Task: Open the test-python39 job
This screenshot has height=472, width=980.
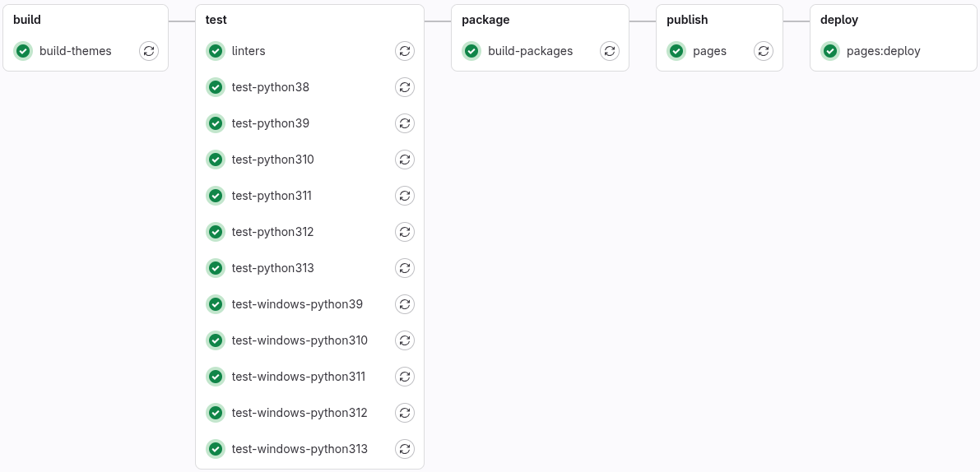Action: [271, 123]
